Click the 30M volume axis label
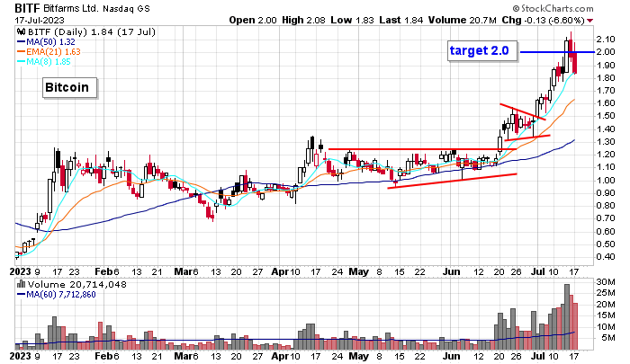 (x=606, y=282)
